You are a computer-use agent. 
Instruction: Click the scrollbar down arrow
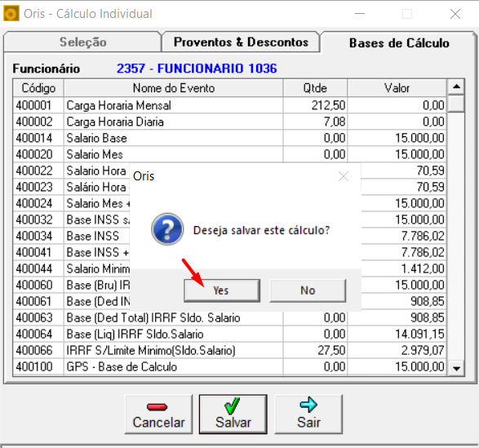coord(456,369)
